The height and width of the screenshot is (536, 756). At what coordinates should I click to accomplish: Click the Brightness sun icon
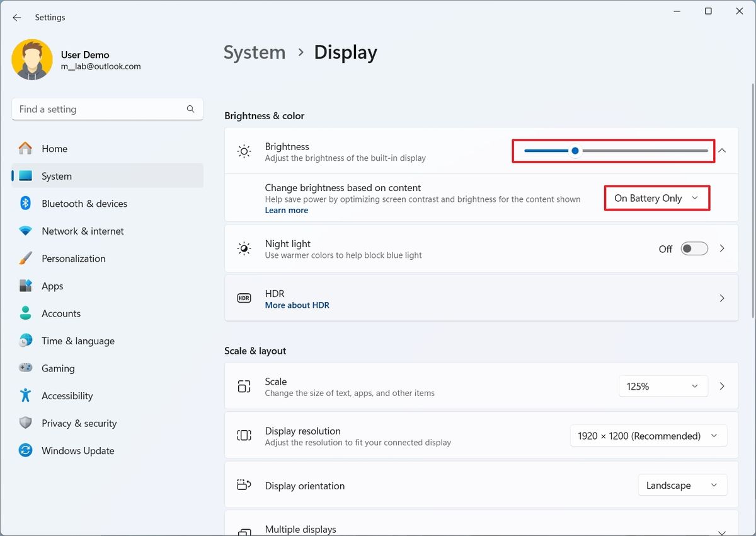[244, 151]
